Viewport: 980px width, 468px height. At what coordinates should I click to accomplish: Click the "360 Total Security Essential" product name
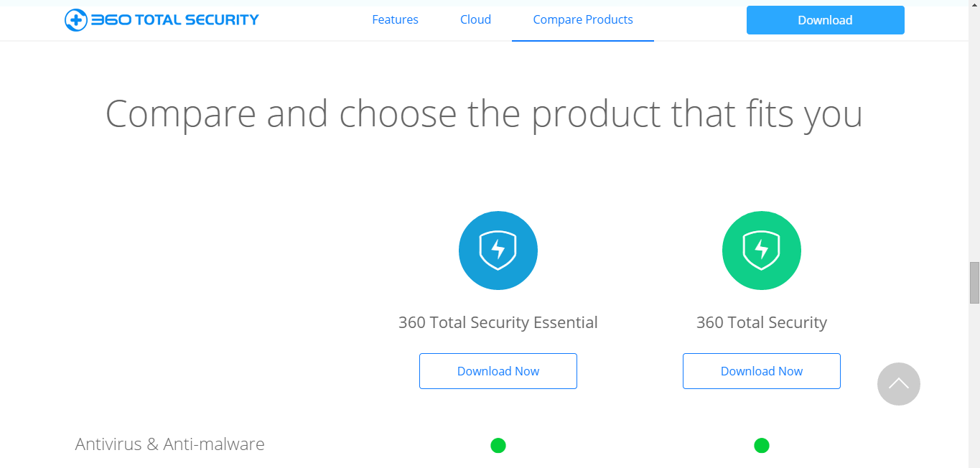pyautogui.click(x=498, y=323)
